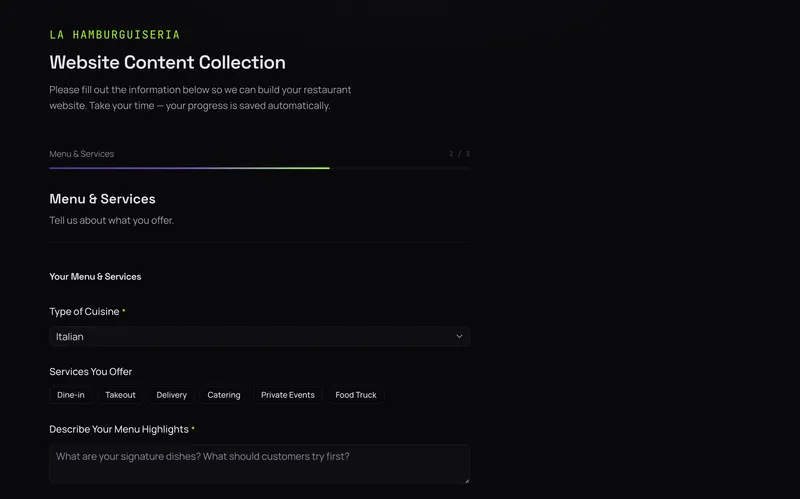The width and height of the screenshot is (800, 499).
Task: Click the Menu & Services step label above progress bar
Action: [82, 154]
